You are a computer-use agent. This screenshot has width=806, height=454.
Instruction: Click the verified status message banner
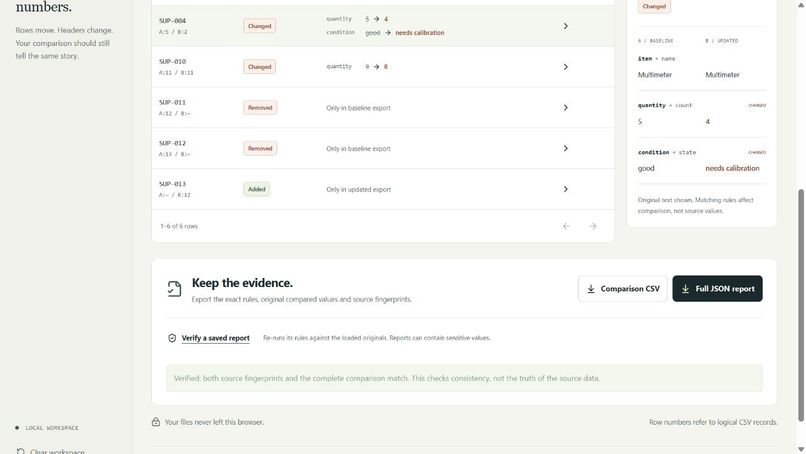click(x=464, y=378)
